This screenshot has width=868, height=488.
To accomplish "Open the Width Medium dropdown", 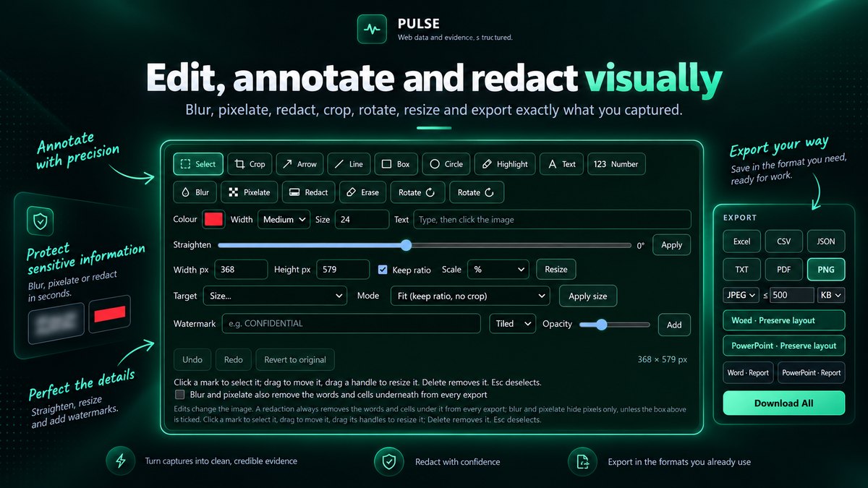I will (x=284, y=219).
